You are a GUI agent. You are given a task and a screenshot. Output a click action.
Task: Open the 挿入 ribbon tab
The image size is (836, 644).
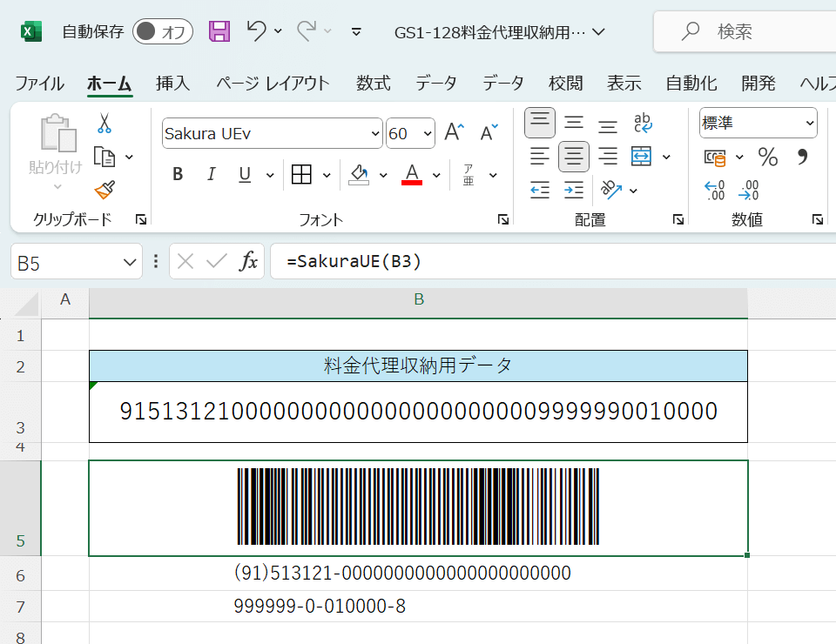172,83
